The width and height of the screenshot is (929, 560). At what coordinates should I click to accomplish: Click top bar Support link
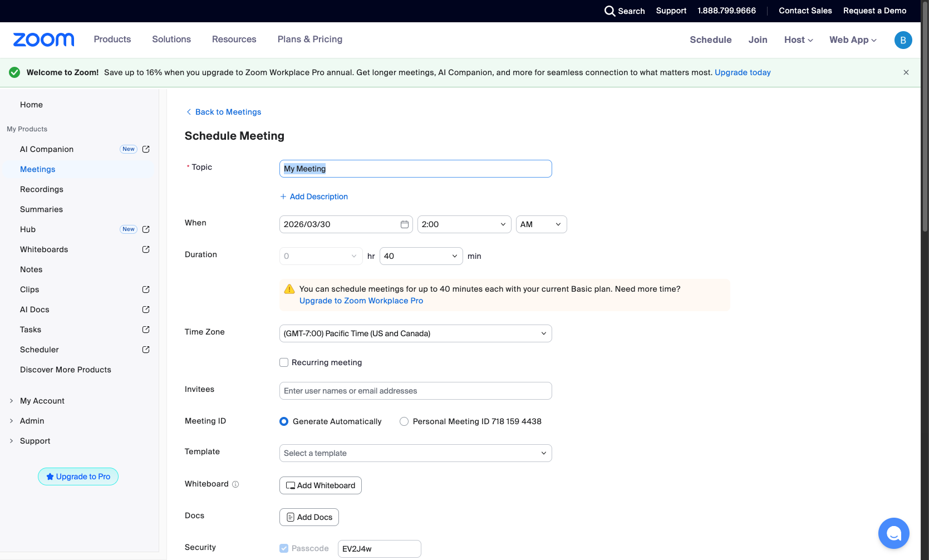[x=671, y=11]
